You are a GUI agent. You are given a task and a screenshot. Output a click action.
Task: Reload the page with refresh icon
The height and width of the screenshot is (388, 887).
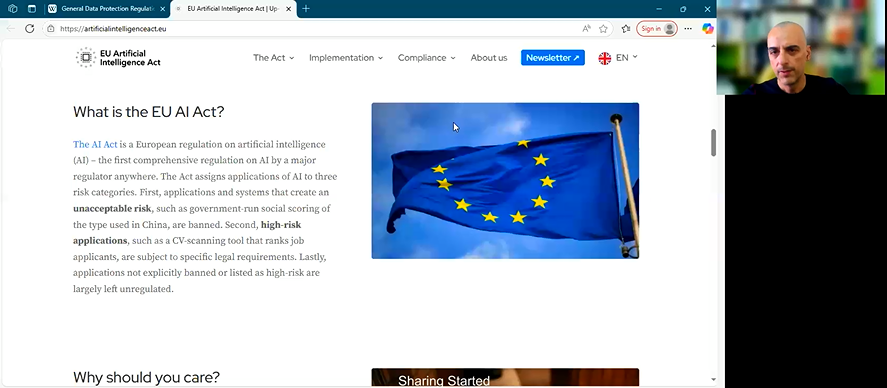(x=29, y=28)
